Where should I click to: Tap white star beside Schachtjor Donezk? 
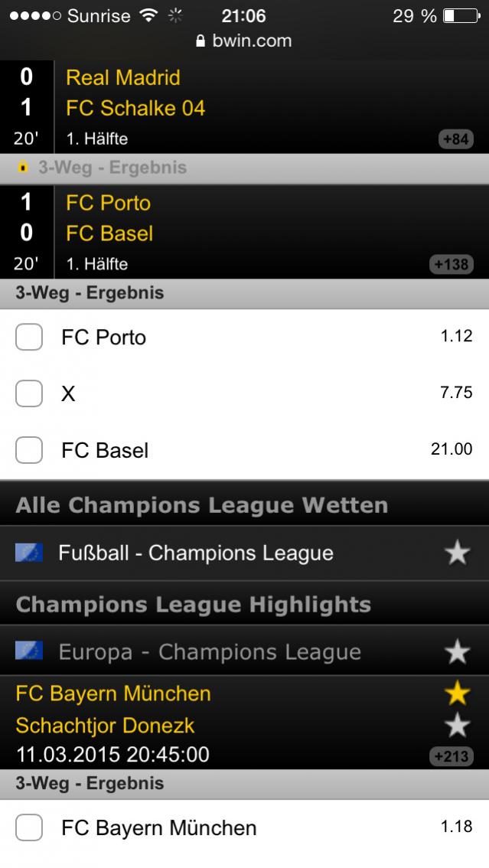coord(457,725)
